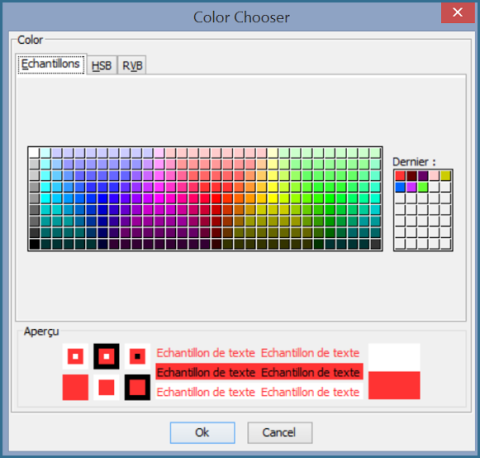Close the Color Chooser dialog

coord(458,13)
